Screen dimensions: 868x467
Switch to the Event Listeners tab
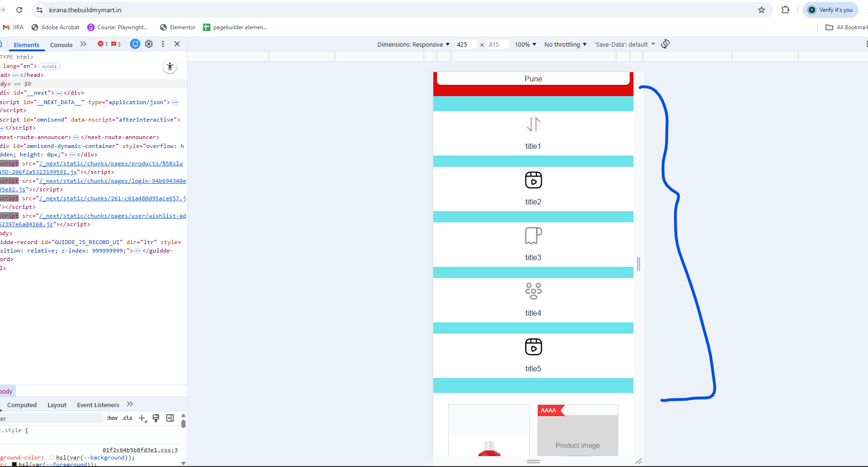[98, 405]
